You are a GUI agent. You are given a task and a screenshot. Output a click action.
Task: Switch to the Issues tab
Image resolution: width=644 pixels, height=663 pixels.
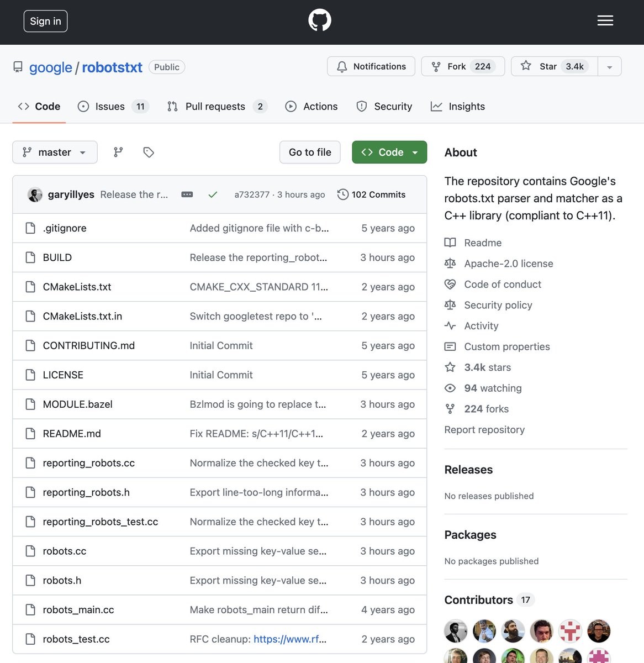pos(113,107)
